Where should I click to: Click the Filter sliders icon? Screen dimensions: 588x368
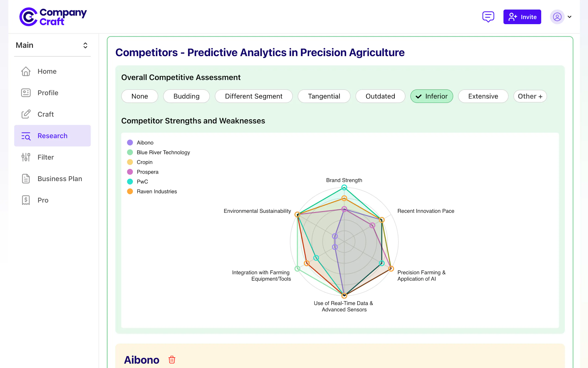pos(26,157)
